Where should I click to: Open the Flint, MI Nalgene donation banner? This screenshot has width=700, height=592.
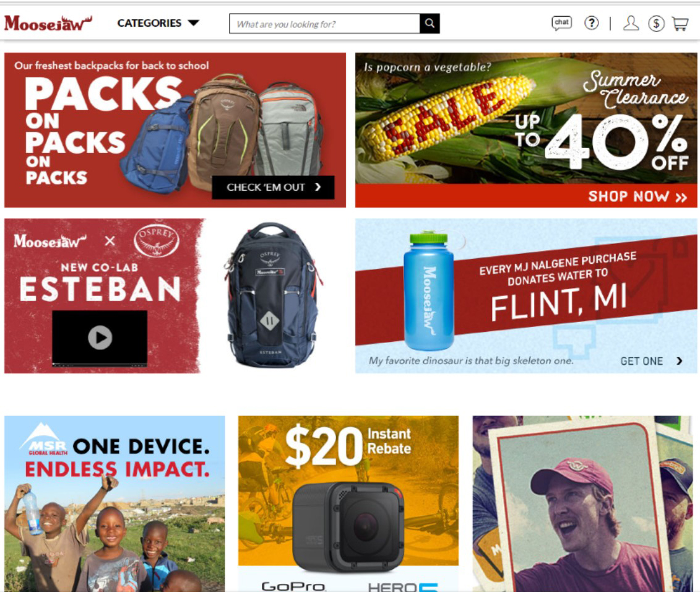pos(526,296)
